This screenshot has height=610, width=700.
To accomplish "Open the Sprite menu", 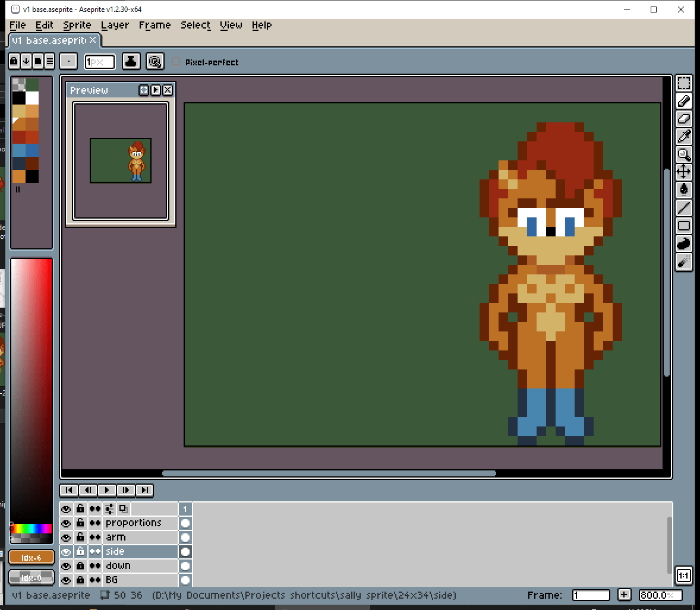I will [x=77, y=25].
